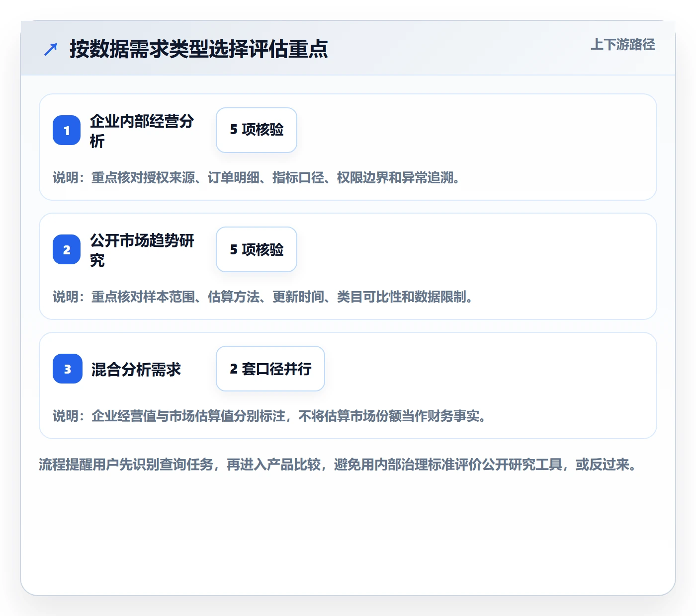The height and width of the screenshot is (616, 696).
Task: Click the description starting 企业经营值与市场估算值
Action: pos(269,416)
